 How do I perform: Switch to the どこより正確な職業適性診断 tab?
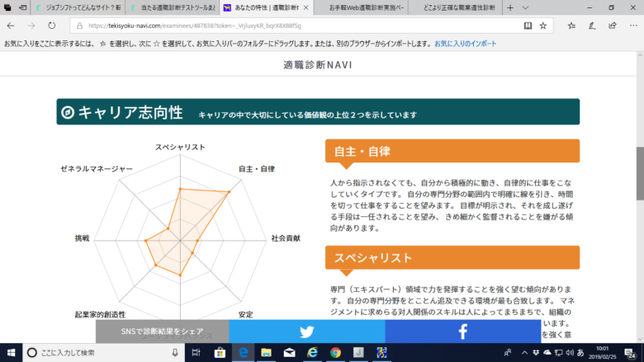(x=455, y=7)
